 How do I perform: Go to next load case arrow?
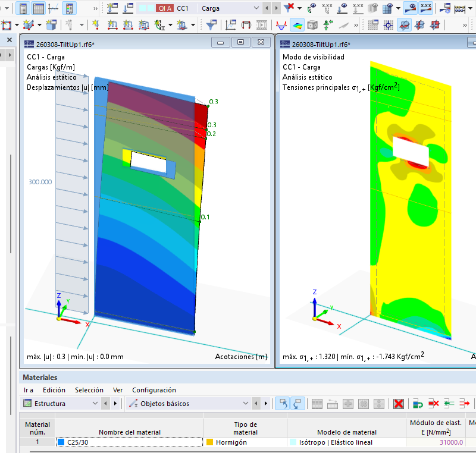(276, 8)
